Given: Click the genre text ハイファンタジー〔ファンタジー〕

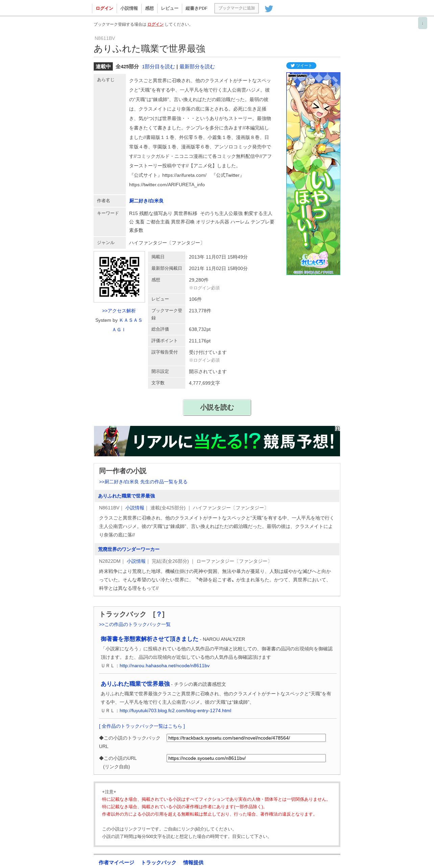Looking at the screenshot, I should 167,243.
